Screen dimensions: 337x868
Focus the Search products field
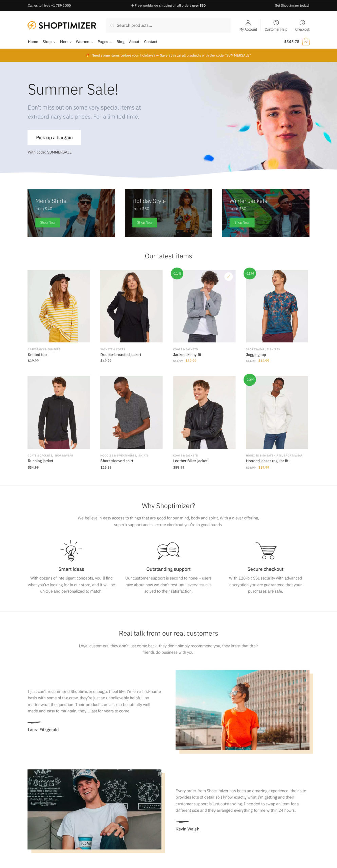point(168,25)
